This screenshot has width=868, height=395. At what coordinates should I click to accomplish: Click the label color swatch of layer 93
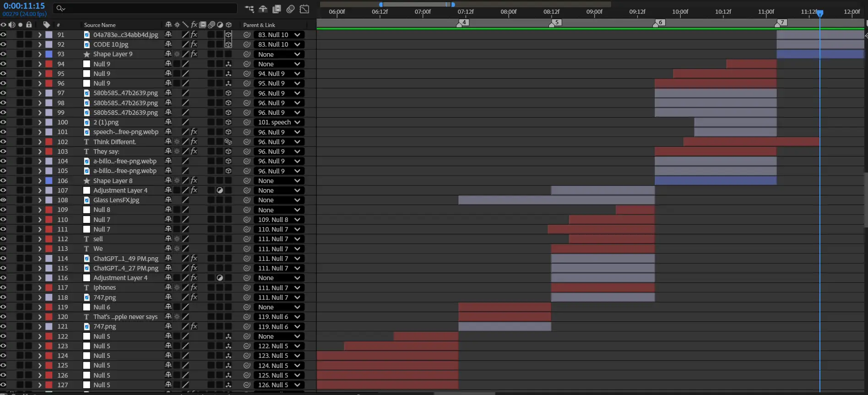49,54
